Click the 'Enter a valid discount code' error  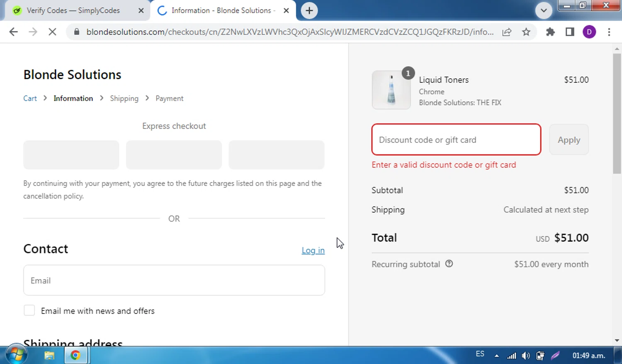click(444, 165)
